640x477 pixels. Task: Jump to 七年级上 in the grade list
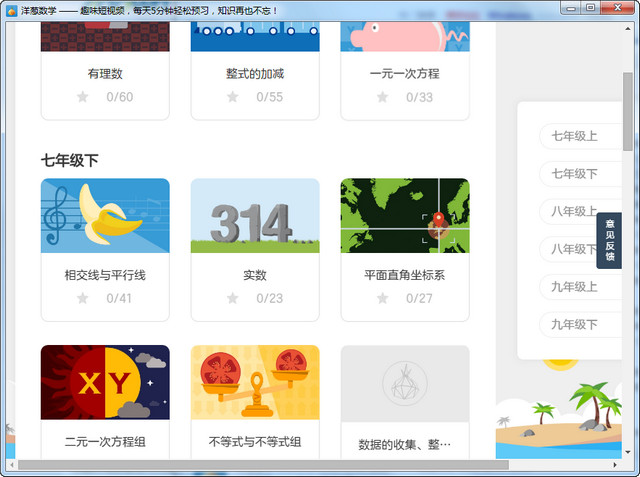pos(580,136)
